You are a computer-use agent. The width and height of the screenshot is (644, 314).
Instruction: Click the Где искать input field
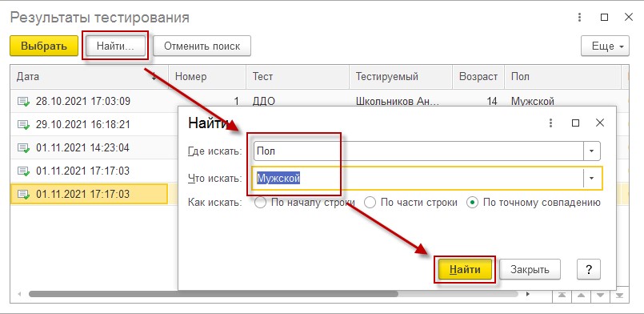[x=418, y=151]
